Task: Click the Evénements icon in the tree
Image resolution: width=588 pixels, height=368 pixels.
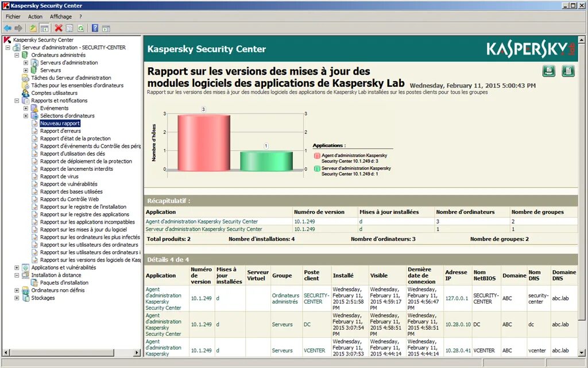Action: 34,108
